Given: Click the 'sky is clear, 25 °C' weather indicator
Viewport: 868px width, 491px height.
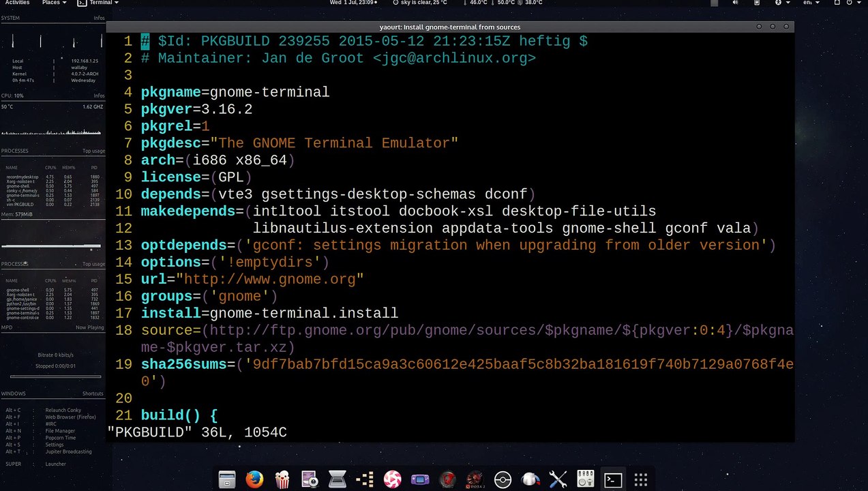Looking at the screenshot, I should coord(419,3).
